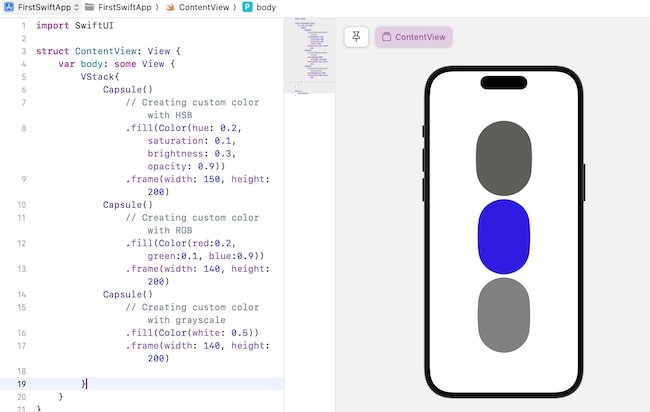Select the ContentView preview button
This screenshot has width=650, height=412.
(413, 37)
